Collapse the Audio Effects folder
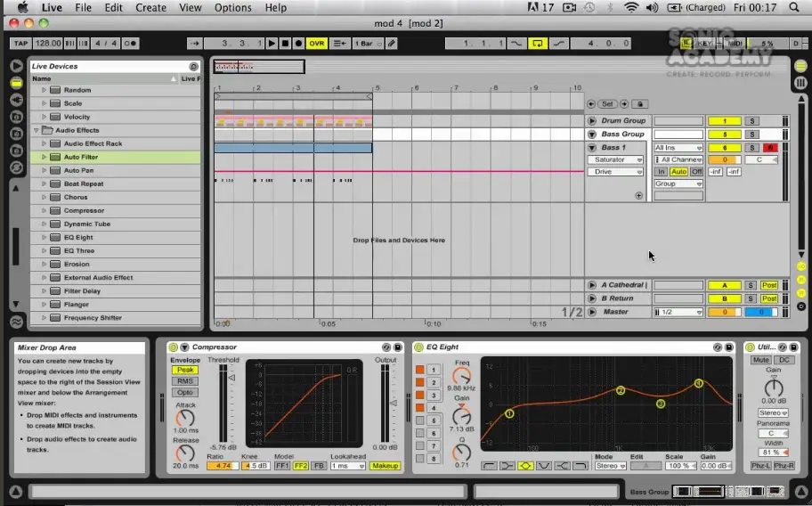 pos(37,131)
